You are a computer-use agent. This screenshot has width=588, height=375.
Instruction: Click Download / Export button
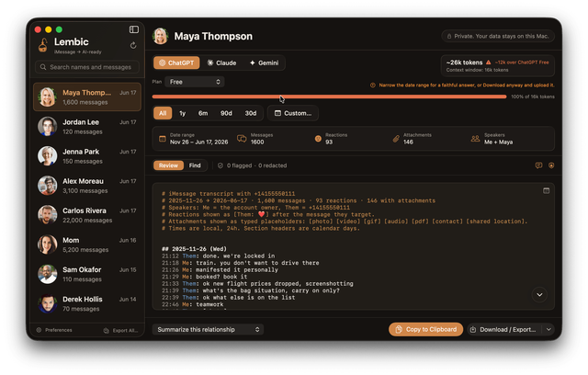pos(504,330)
